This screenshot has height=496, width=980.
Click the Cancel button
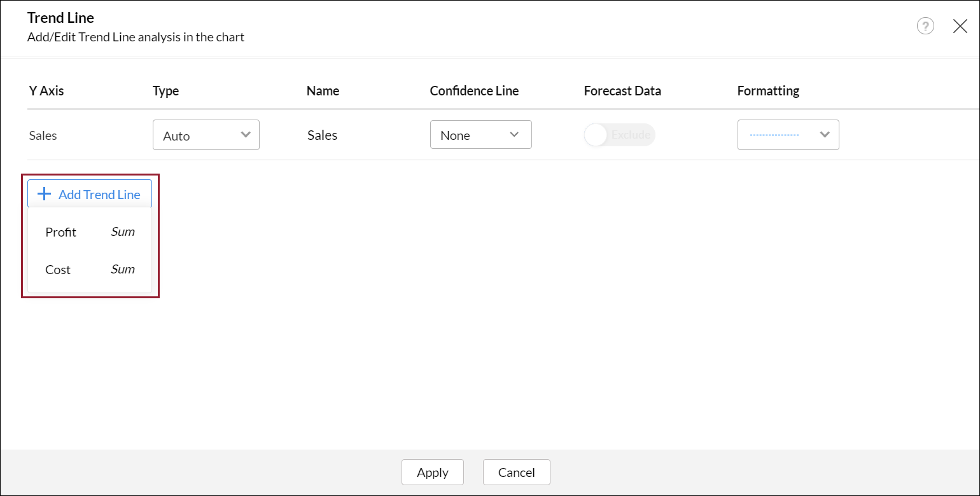(x=516, y=472)
